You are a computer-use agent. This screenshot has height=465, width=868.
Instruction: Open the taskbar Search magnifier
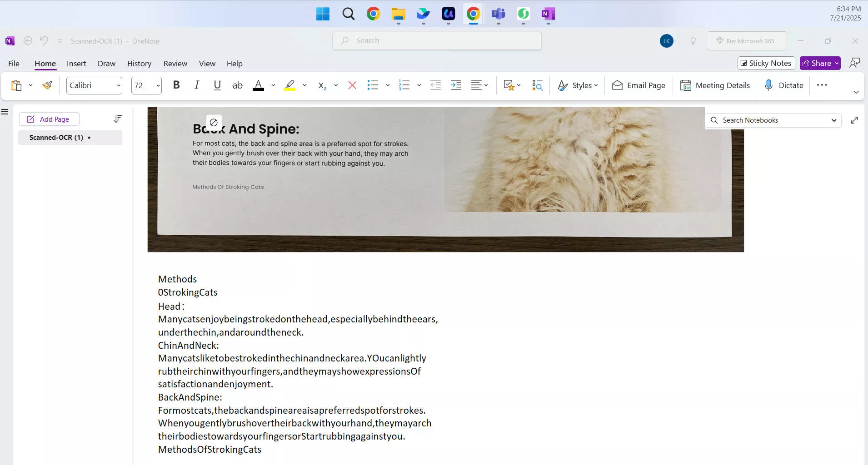click(348, 14)
